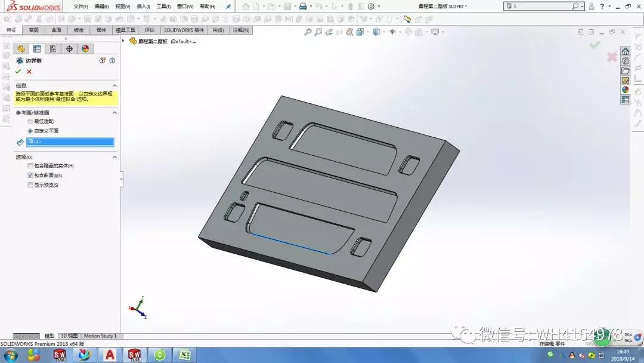
Task: Open the ConfigurationManager tab icon
Action: 53,49
